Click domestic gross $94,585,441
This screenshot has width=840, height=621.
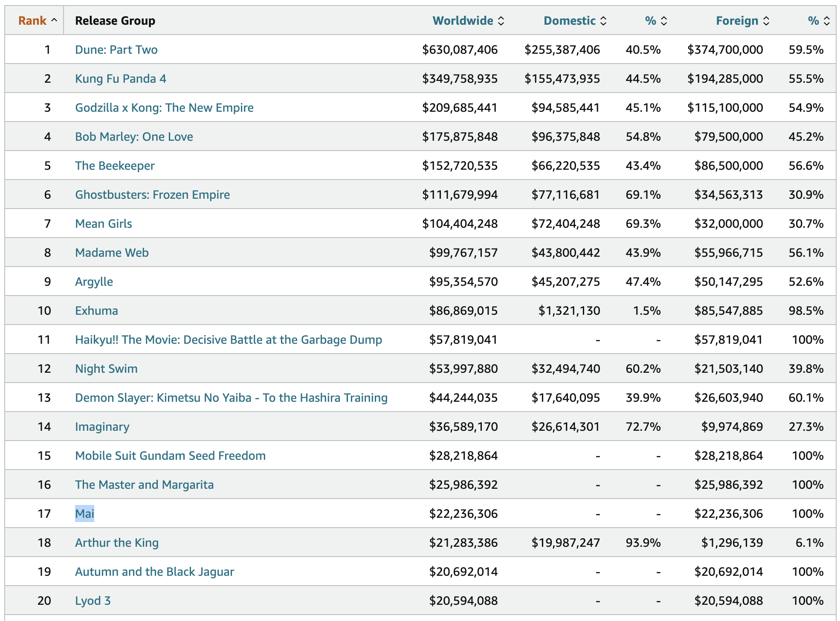(x=565, y=107)
